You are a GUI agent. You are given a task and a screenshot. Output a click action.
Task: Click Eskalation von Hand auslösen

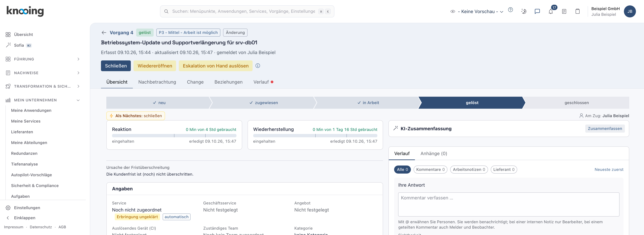216,66
